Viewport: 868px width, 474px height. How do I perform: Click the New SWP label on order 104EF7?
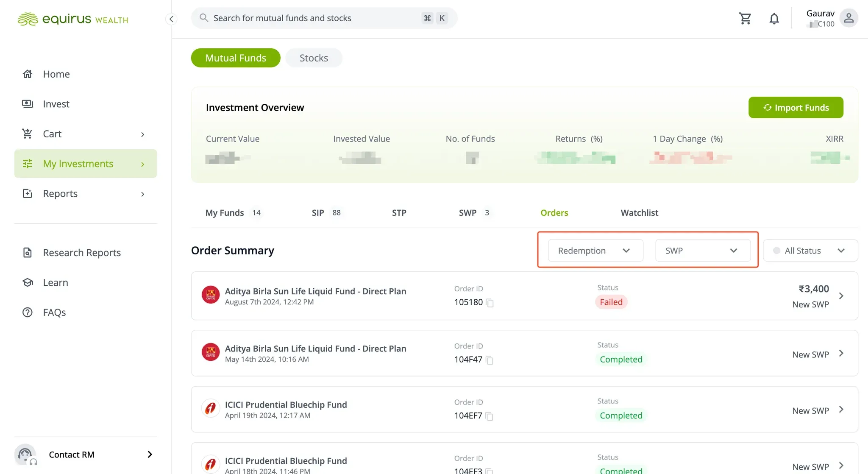click(x=811, y=410)
